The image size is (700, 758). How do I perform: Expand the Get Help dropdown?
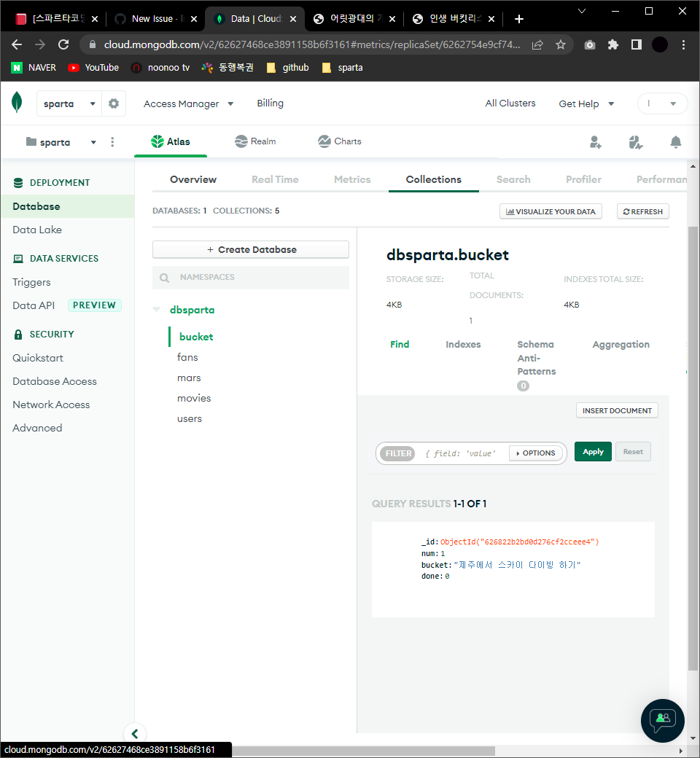pos(586,104)
